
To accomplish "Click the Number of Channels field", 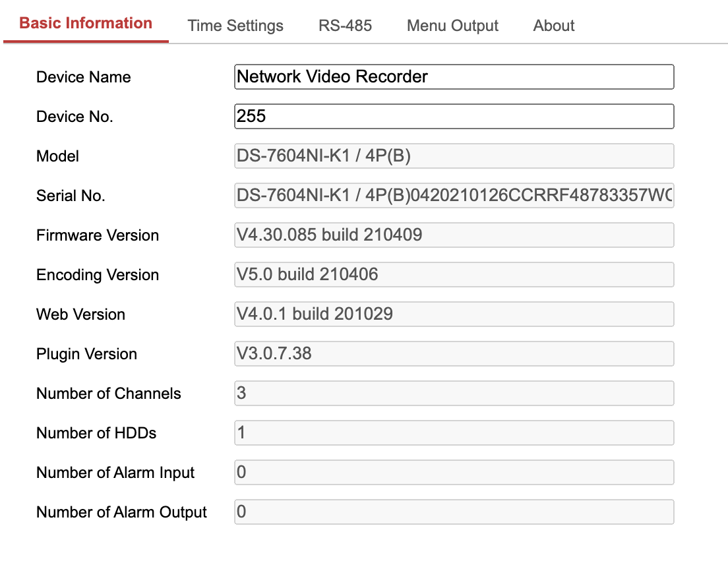I will [454, 393].
